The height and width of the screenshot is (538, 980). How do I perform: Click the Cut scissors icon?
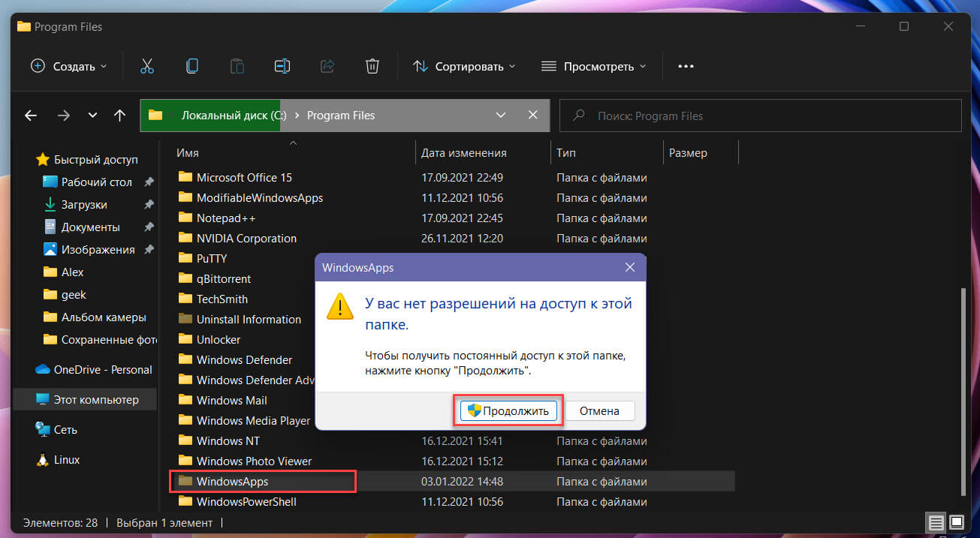pyautogui.click(x=146, y=66)
